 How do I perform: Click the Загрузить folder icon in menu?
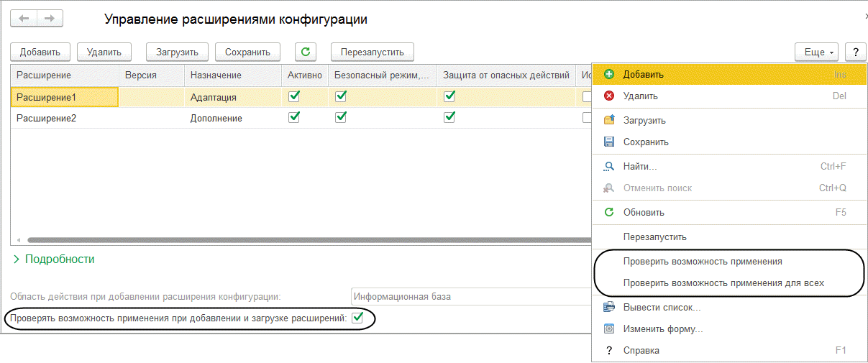(609, 121)
